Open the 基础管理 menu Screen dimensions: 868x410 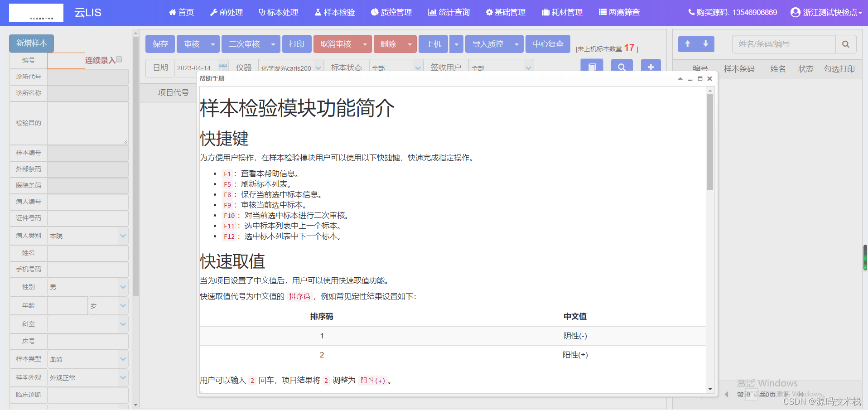(506, 12)
